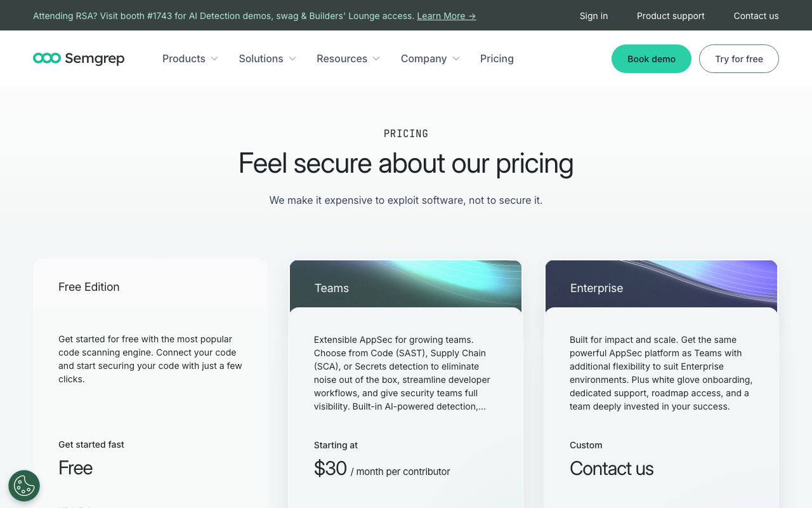Click the Semgrep logo
Screen dimensions: 812x508
(78, 58)
